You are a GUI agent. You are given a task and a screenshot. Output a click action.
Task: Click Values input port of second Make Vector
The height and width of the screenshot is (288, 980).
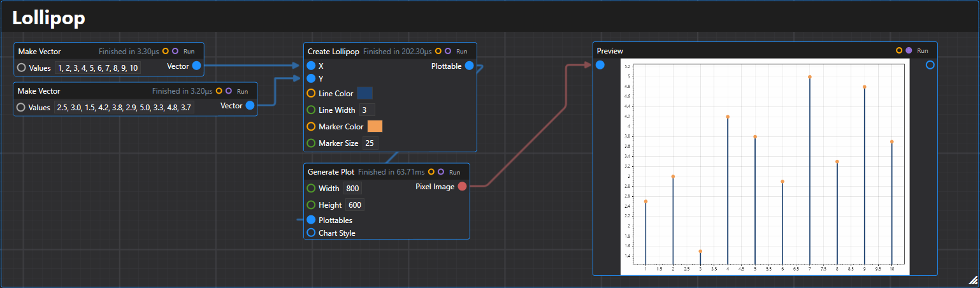[x=22, y=108]
